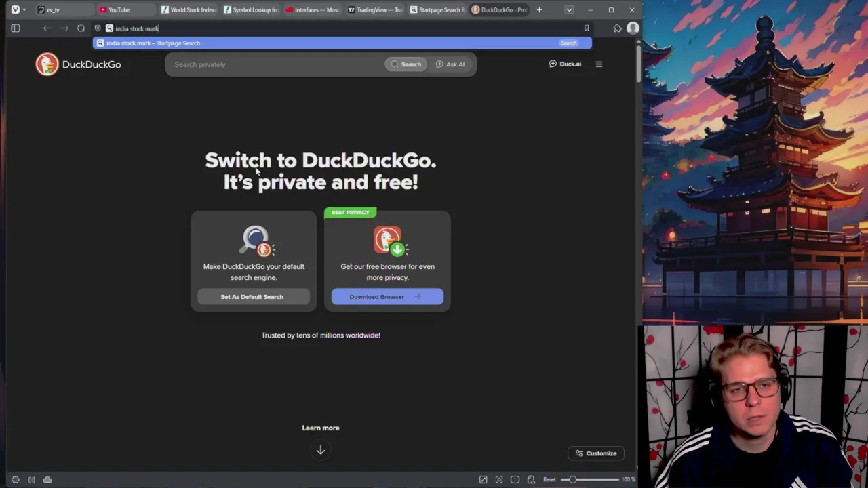Focus the Search privately input field
The image size is (868, 488).
point(275,64)
